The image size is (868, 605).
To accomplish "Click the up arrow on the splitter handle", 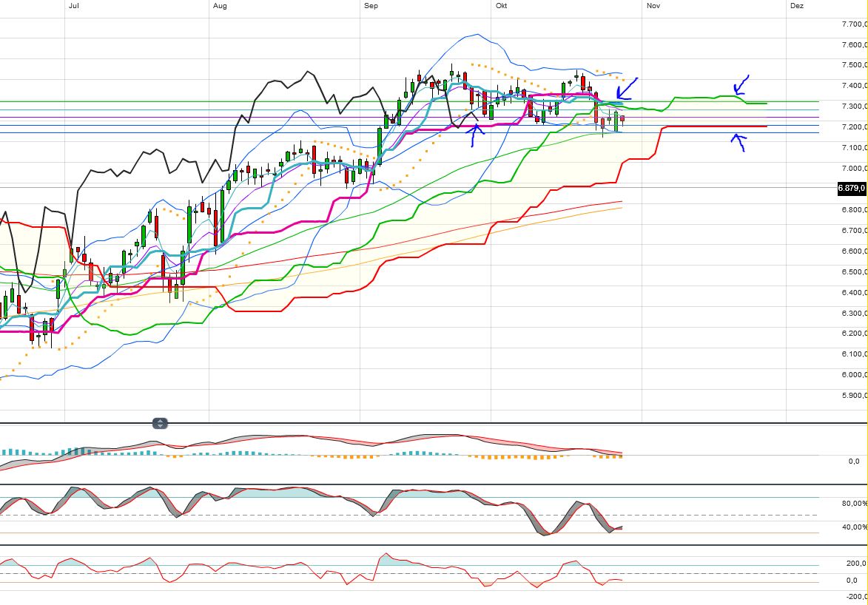I will click(161, 421).
